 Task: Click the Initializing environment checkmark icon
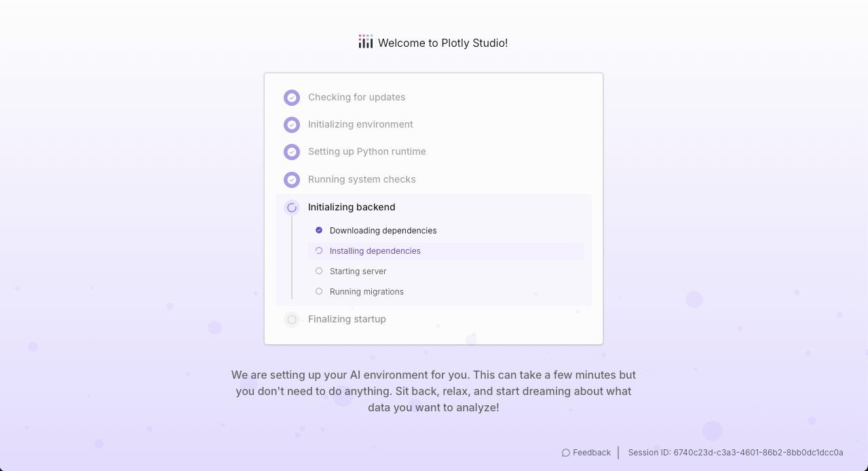tap(292, 125)
